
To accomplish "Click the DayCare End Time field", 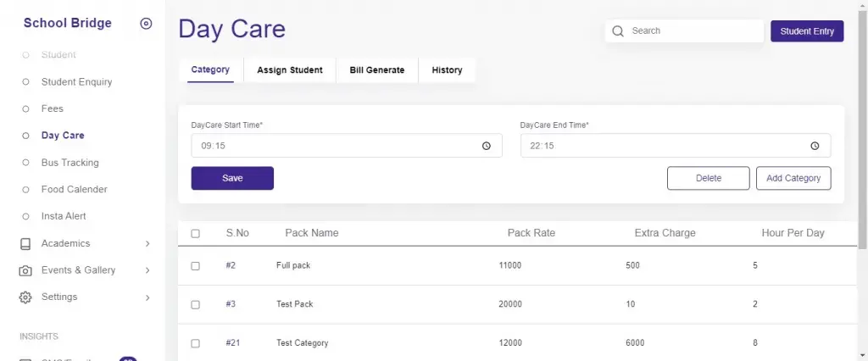I will click(676, 146).
